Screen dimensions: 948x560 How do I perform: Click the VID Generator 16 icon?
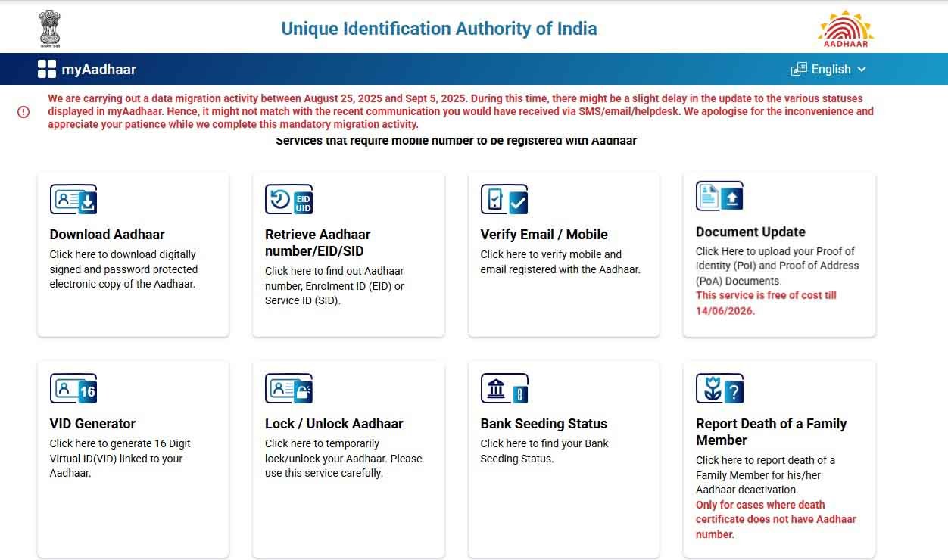click(x=73, y=388)
